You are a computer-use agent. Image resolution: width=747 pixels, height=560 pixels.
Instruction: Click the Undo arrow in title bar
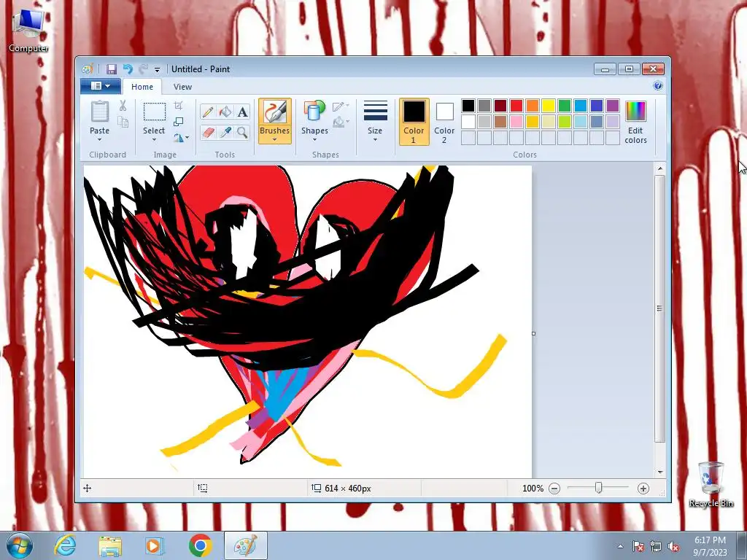[128, 69]
